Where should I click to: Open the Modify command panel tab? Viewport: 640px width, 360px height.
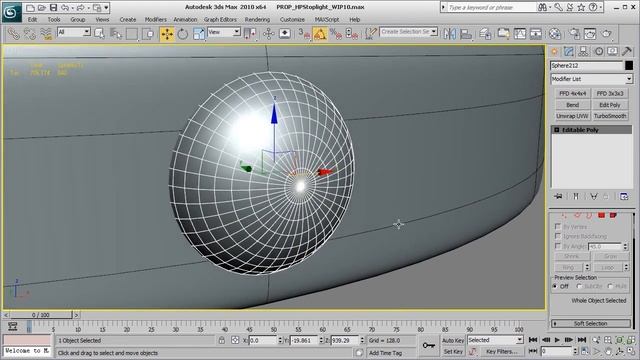coord(569,51)
